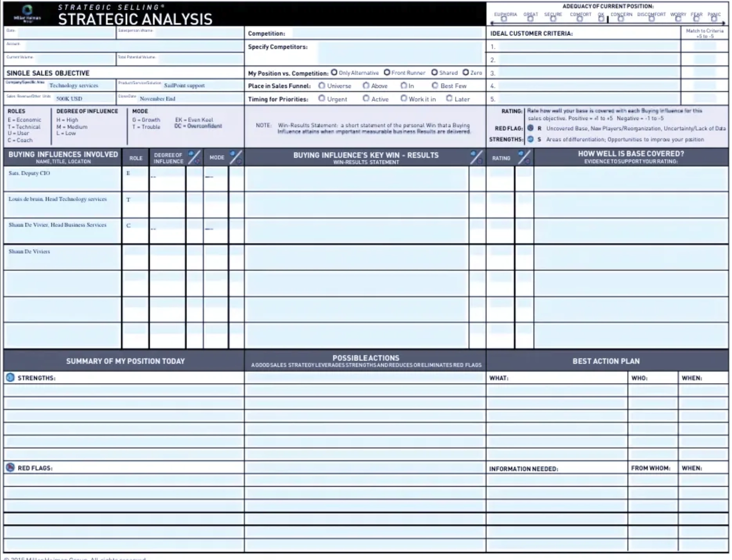Select Urgent under Timing for Priorities
732x560 pixels.
click(322, 99)
